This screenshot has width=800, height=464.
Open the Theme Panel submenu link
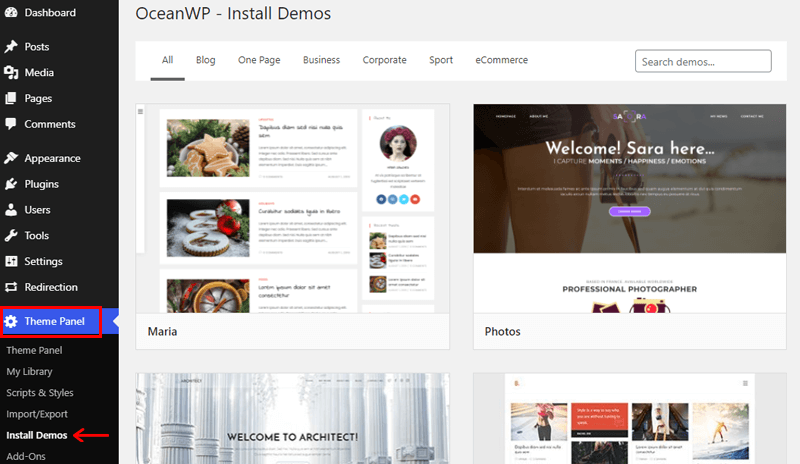(x=34, y=350)
